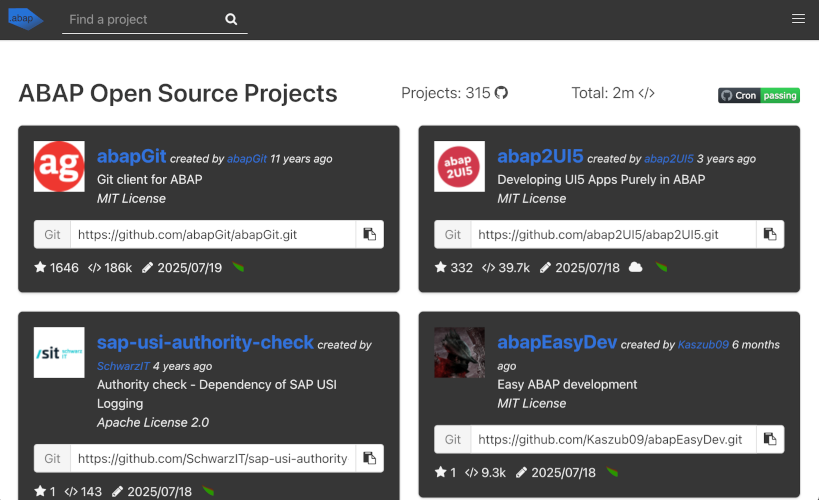
Task: Open sap-usi-authority-check project link
Action: (205, 342)
